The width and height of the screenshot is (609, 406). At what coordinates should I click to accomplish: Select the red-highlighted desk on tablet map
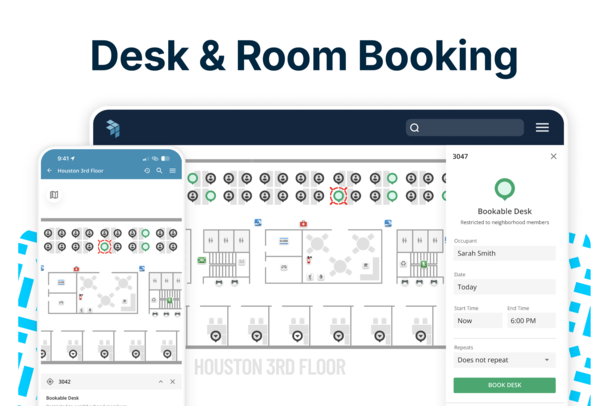point(338,196)
